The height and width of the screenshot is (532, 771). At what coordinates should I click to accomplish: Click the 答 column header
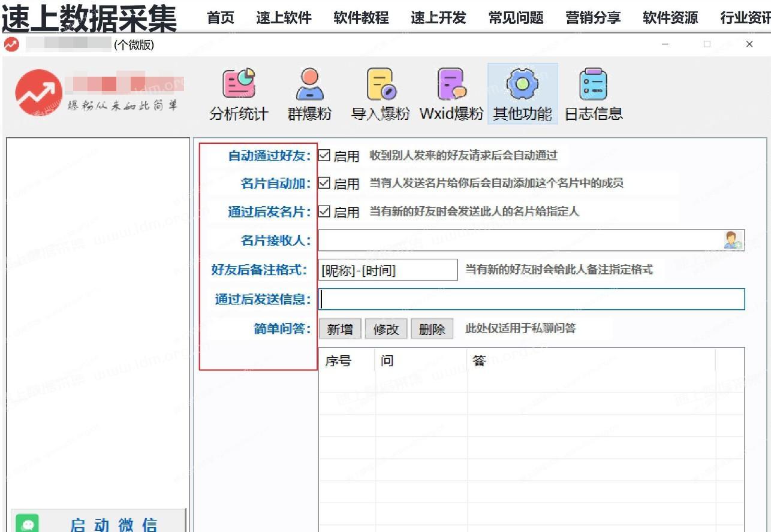[x=591, y=361]
